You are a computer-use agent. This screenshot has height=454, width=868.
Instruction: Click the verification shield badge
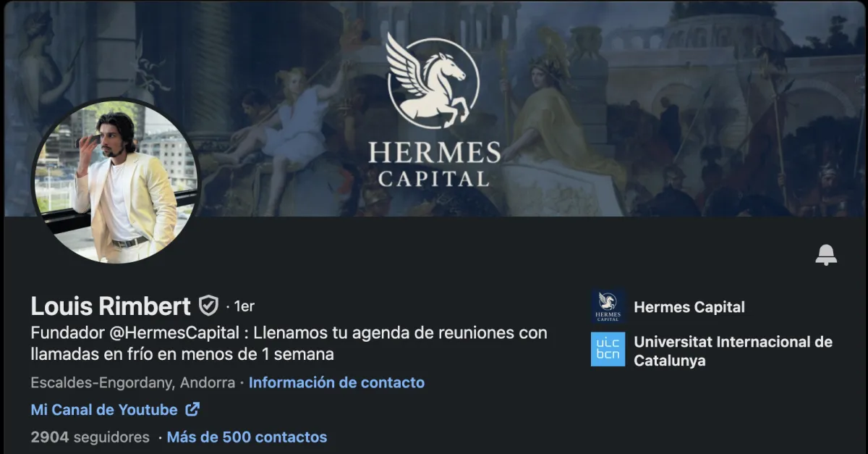(208, 306)
